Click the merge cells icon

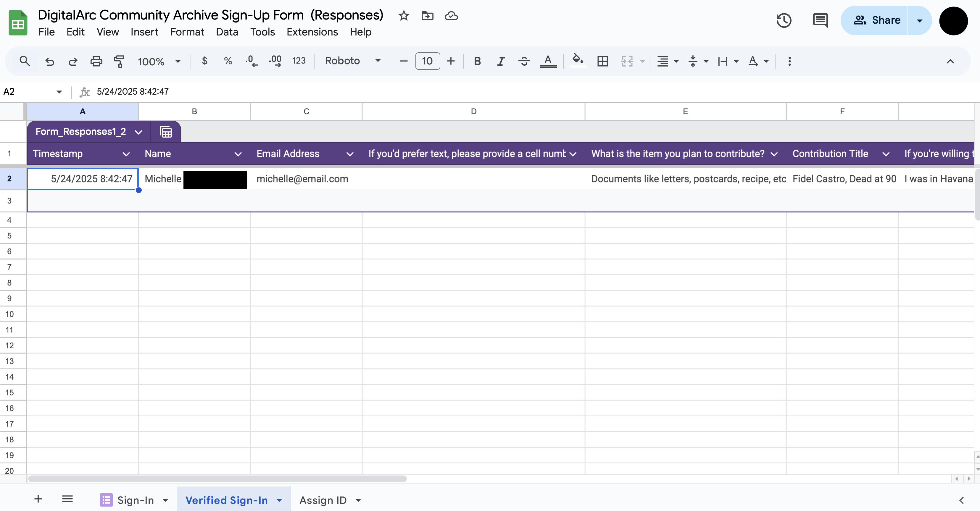click(627, 61)
